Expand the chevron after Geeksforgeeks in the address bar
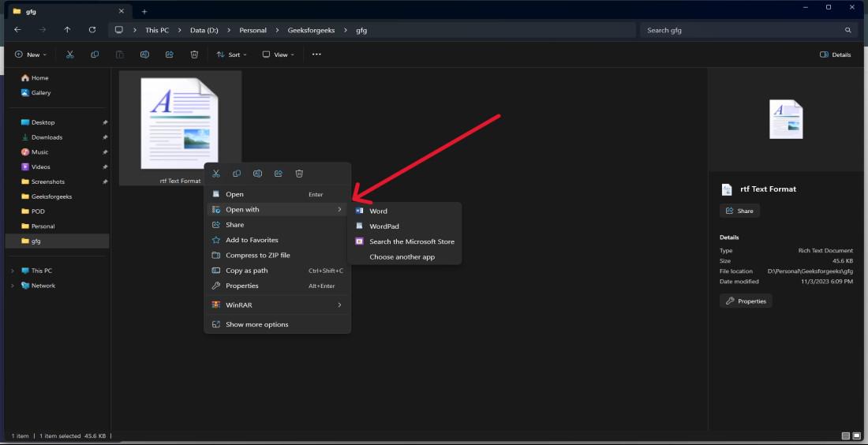 coord(345,30)
